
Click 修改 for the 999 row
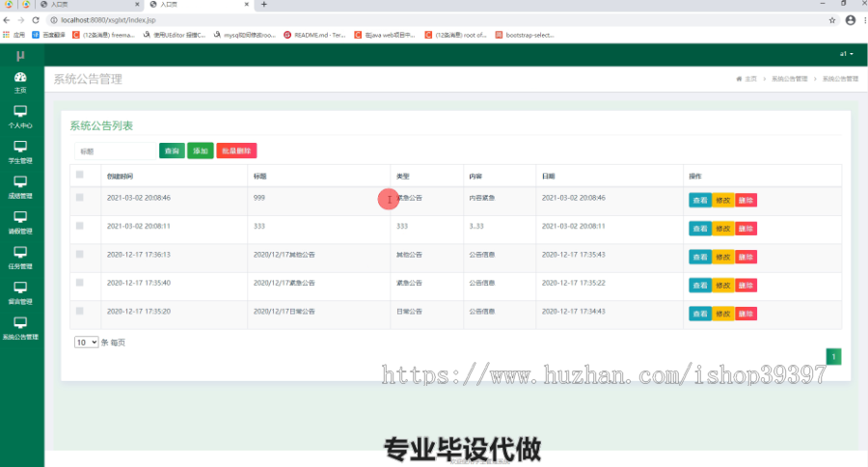(x=723, y=200)
